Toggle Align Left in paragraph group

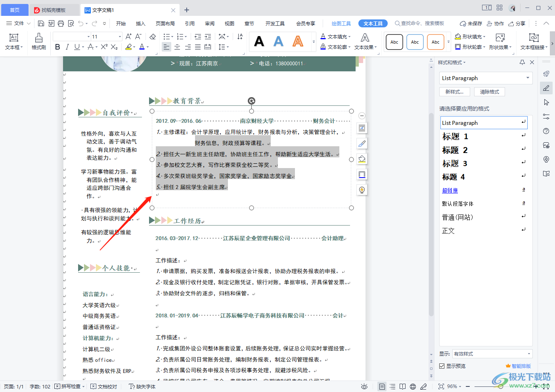tap(166, 47)
